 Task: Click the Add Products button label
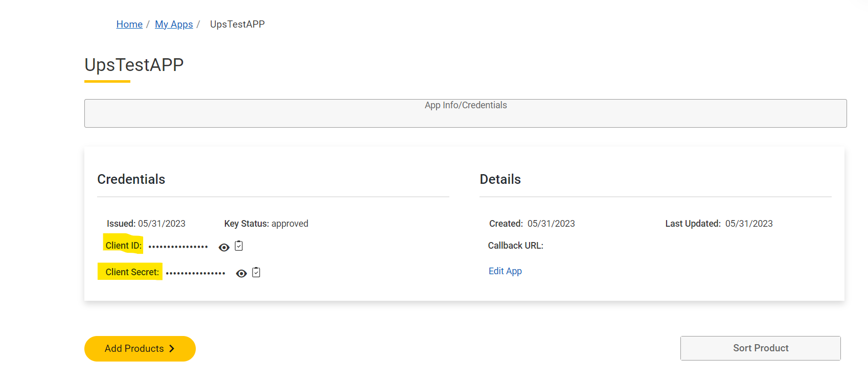click(134, 349)
